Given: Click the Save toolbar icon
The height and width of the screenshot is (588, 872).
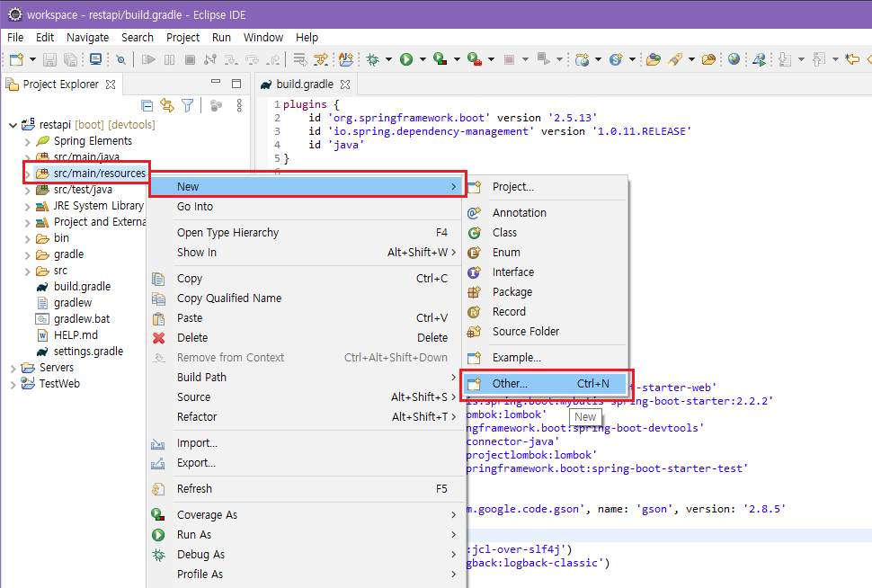Looking at the screenshot, I should [x=50, y=59].
